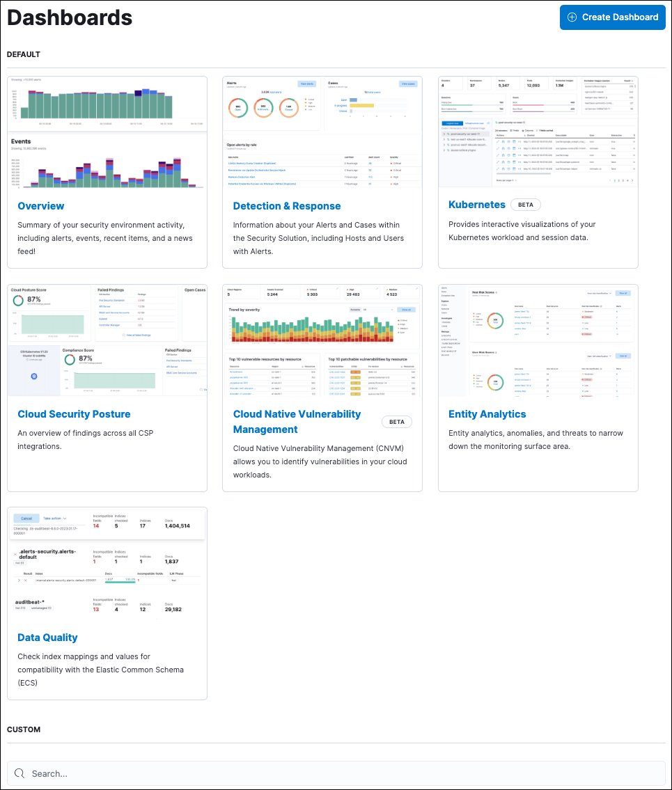The height and width of the screenshot is (790, 672).
Task: Click the Overview dashboard preview thumbnail
Action: coord(107,132)
